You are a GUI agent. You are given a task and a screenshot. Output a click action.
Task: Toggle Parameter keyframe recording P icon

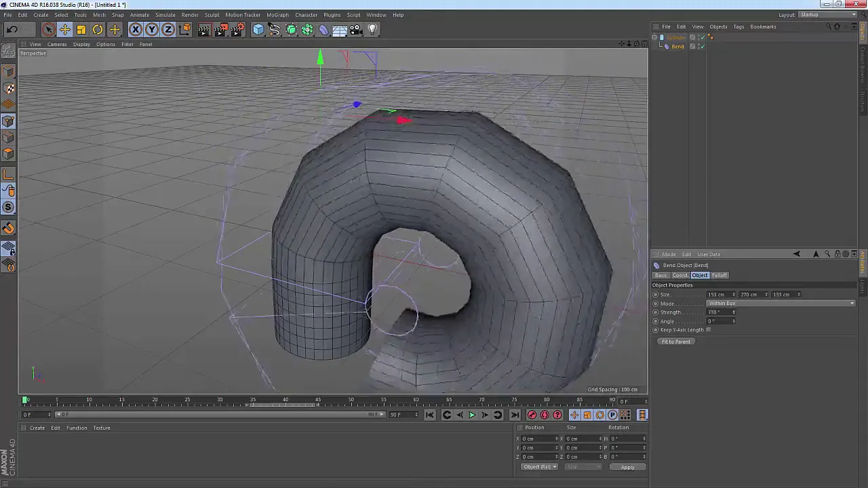(x=612, y=415)
